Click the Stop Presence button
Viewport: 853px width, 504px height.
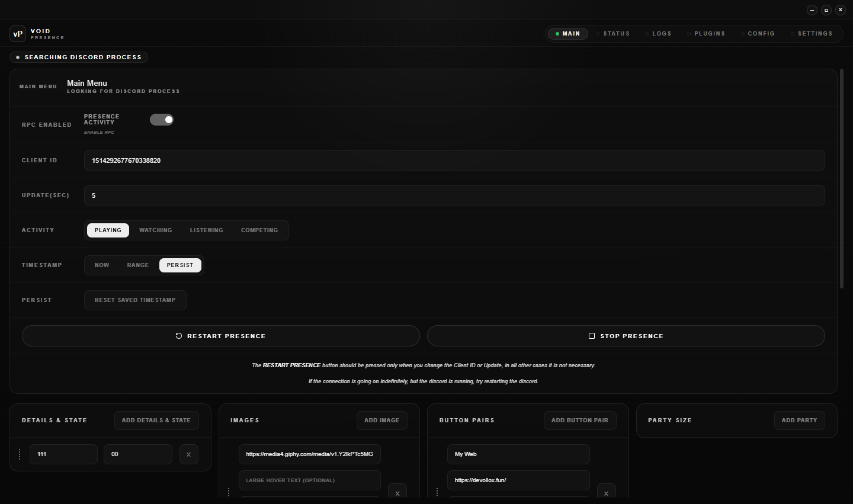626,336
